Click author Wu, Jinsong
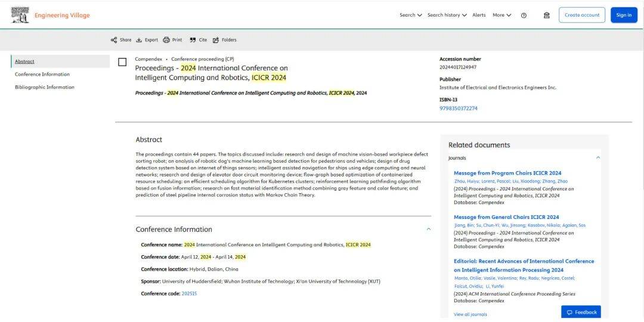Image resolution: width=644 pixels, height=322 pixels. pyautogui.click(x=513, y=225)
